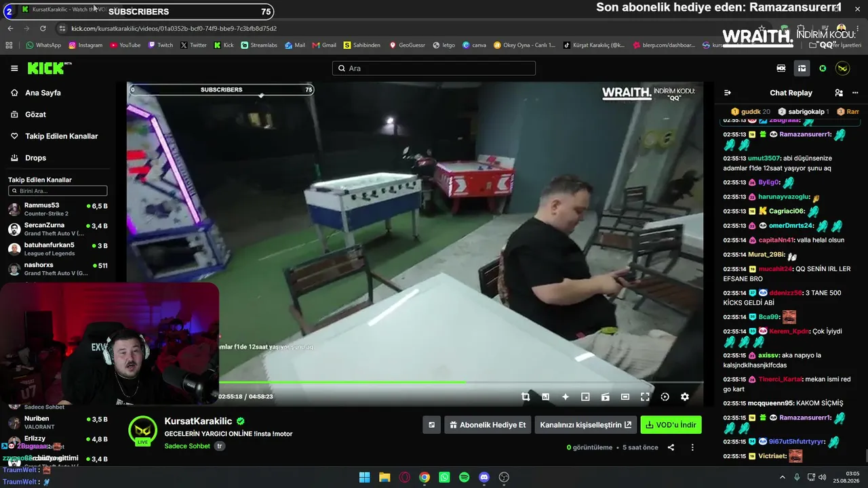Open the Sadece Sohbet category link
Image resolution: width=868 pixels, height=488 pixels.
187,446
